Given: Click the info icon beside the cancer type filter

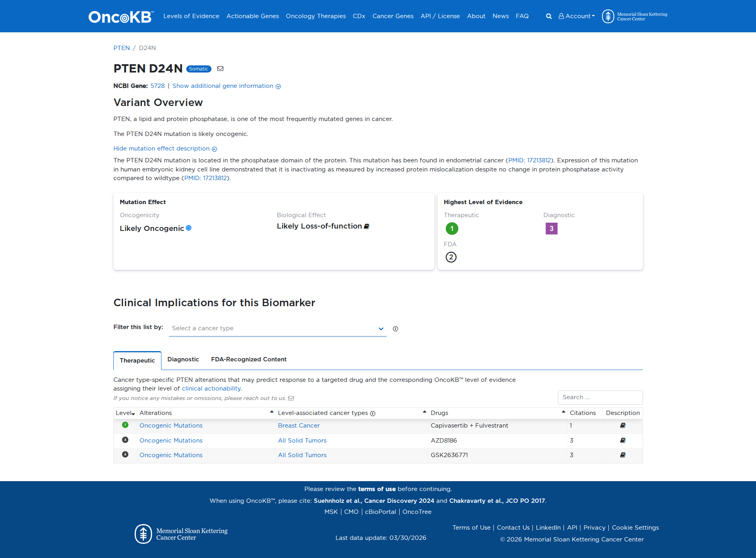Looking at the screenshot, I should pos(396,329).
